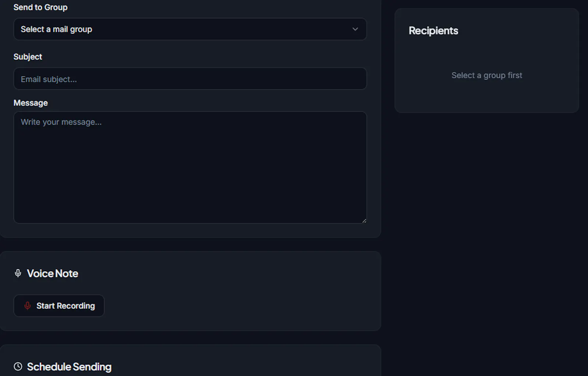Select the Schedule Sending heading
588x376 pixels.
pyautogui.click(x=69, y=367)
